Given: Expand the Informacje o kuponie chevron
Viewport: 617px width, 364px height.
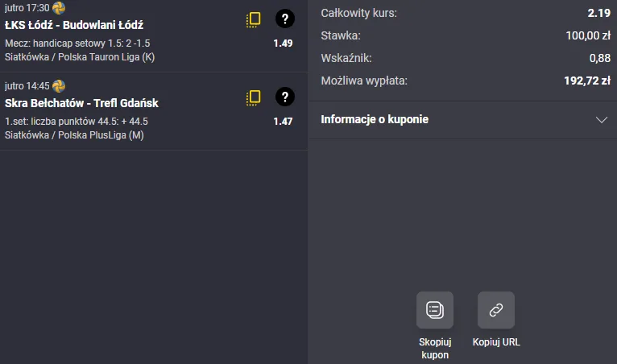Looking at the screenshot, I should click(x=601, y=120).
